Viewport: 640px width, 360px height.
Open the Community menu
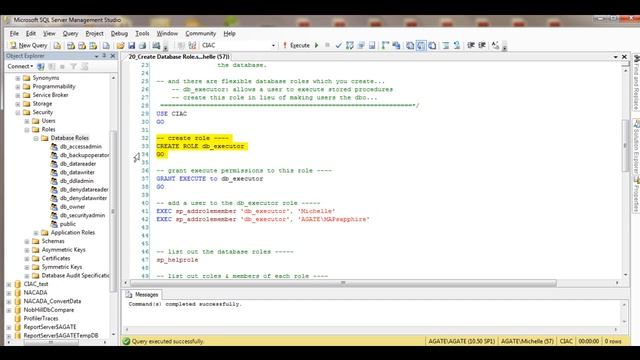pyautogui.click(x=200, y=33)
